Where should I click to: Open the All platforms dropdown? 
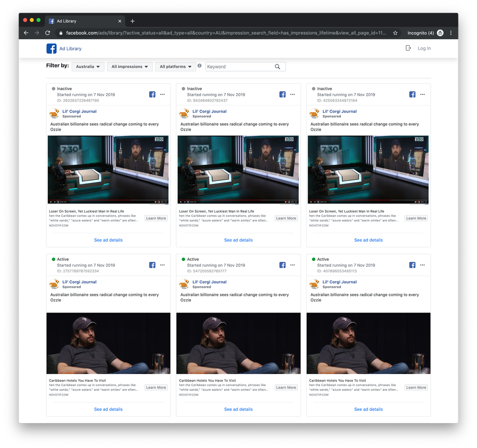176,67
